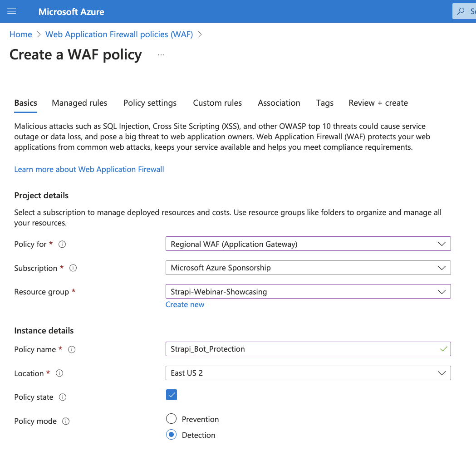The width and height of the screenshot is (476, 451).
Task: Open the ellipsis menu beside Create a WAF policy
Action: tap(161, 54)
